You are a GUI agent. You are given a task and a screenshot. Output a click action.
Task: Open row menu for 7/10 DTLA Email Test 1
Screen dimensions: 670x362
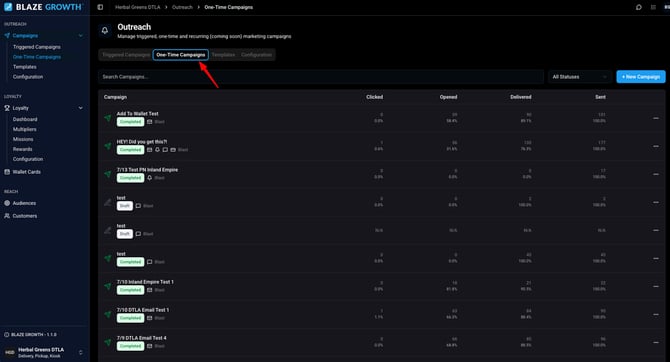point(656,314)
